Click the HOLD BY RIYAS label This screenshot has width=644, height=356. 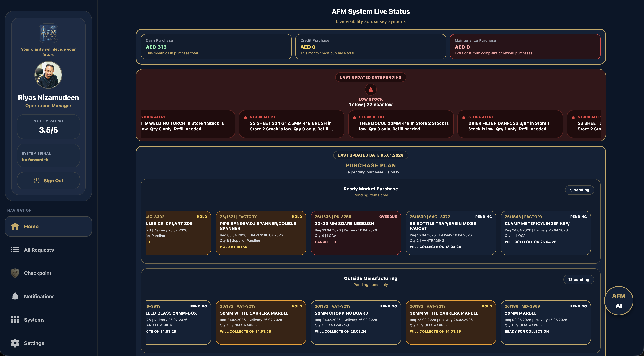click(x=233, y=247)
